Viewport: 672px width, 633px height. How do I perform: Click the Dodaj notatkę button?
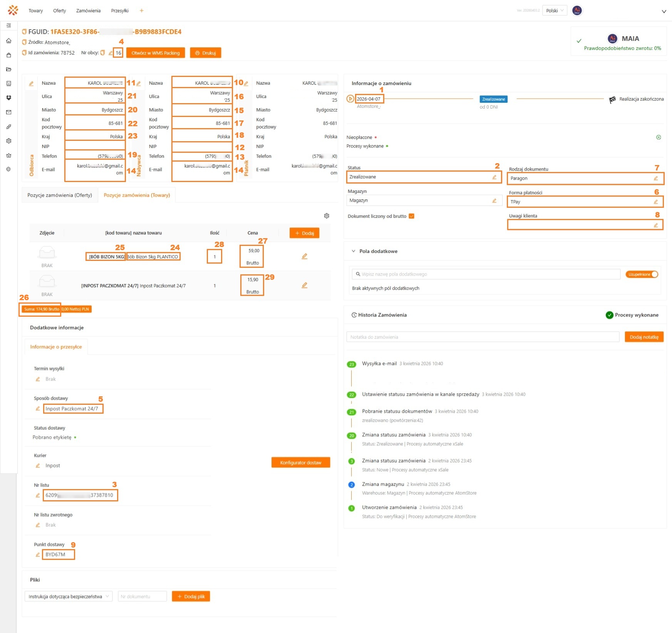pos(644,337)
